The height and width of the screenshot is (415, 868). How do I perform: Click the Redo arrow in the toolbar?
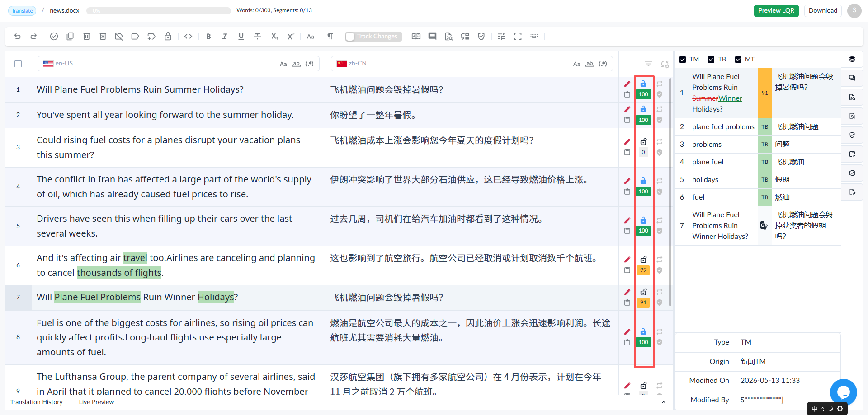pyautogui.click(x=33, y=37)
